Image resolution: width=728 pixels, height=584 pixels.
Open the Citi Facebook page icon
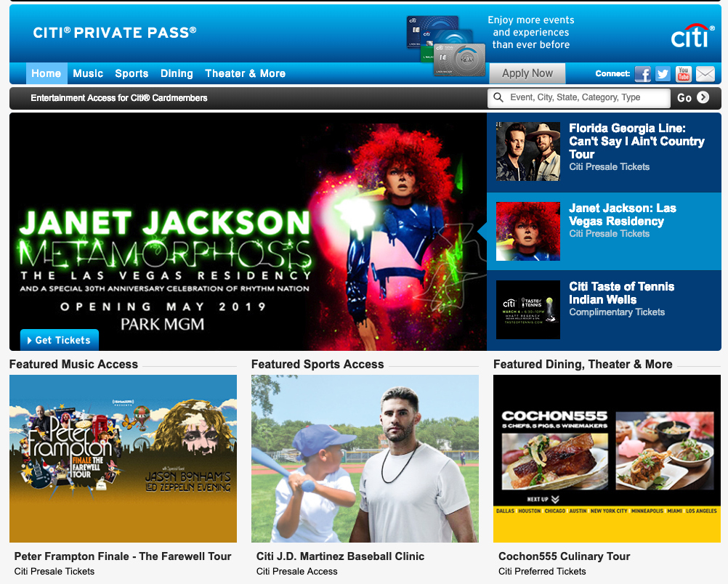coord(642,74)
